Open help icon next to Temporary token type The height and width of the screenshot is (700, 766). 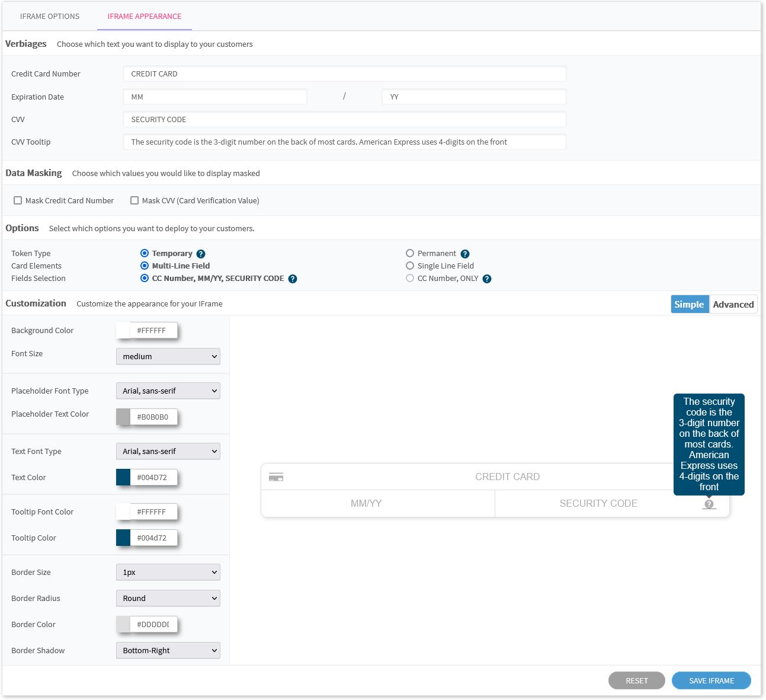(x=201, y=253)
